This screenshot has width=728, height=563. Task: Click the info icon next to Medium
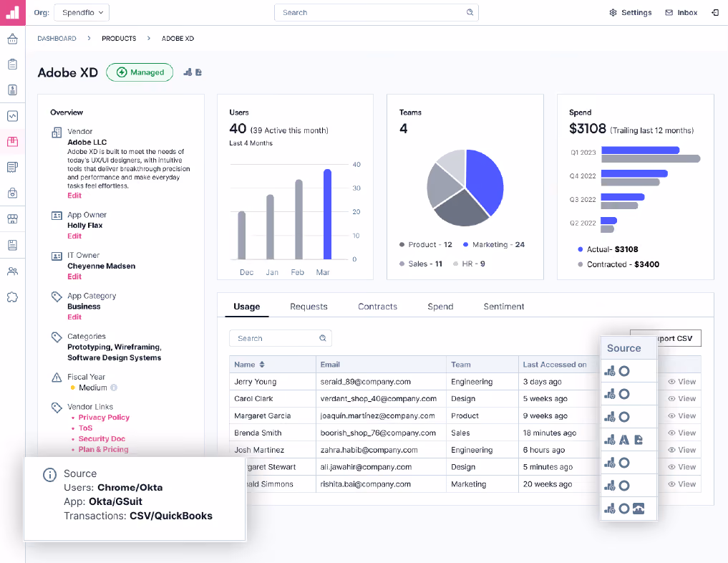pos(114,388)
